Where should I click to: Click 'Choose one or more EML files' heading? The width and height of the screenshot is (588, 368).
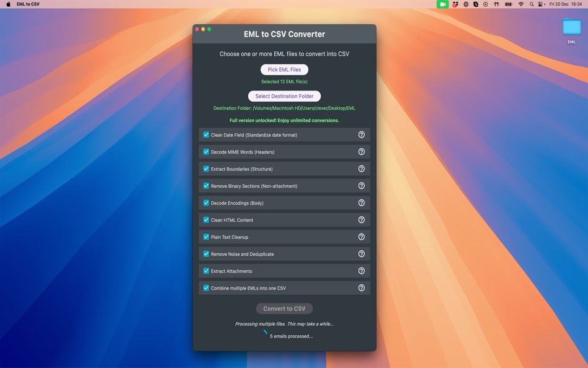[x=284, y=54]
